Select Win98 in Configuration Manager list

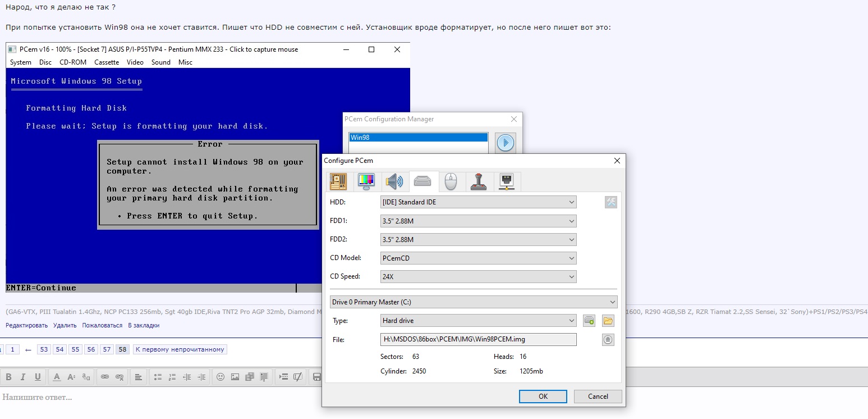[419, 137]
